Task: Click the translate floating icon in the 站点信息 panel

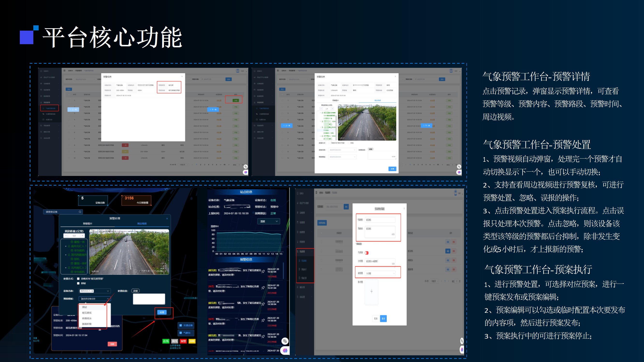Action: click(285, 341)
